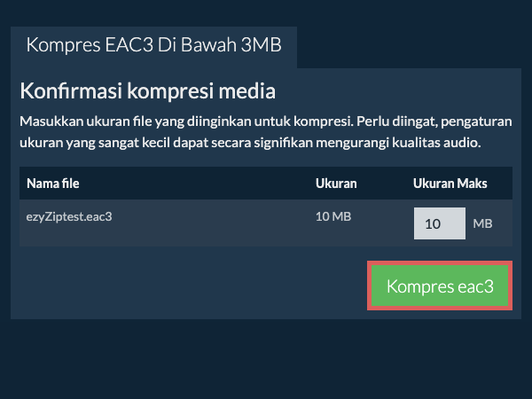Image resolution: width=532 pixels, height=399 pixels.
Task: Click the word 3MB in the tab title
Action: click(262, 45)
